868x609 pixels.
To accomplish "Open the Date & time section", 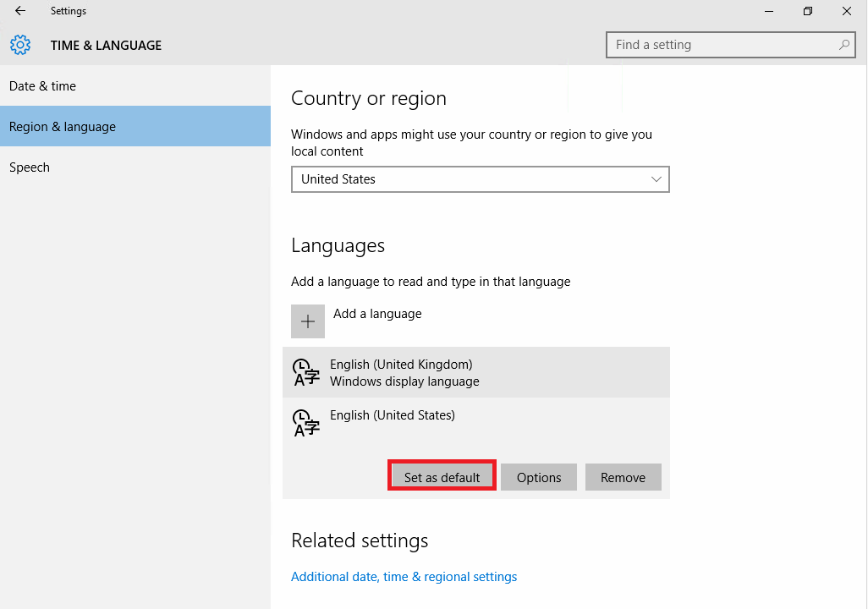I will pos(135,85).
